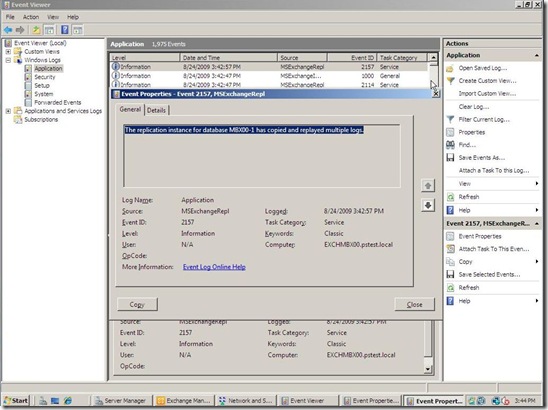Click the previous event up arrow button
The height and width of the screenshot is (410, 548).
pos(428,186)
